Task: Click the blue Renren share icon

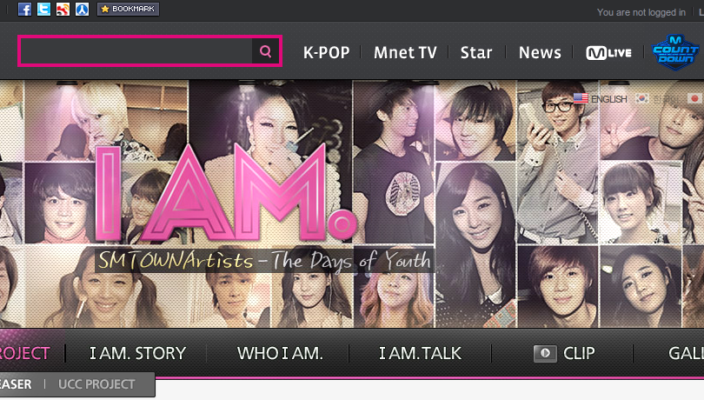Action: [82, 9]
